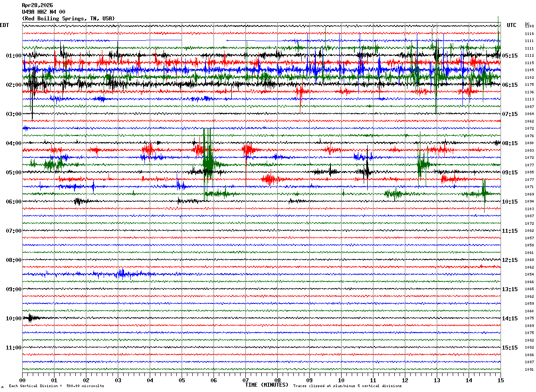Image resolution: width=536 pixels, height=392 pixels.
Task: Click the traces clipped footnote text
Action: (347, 386)
